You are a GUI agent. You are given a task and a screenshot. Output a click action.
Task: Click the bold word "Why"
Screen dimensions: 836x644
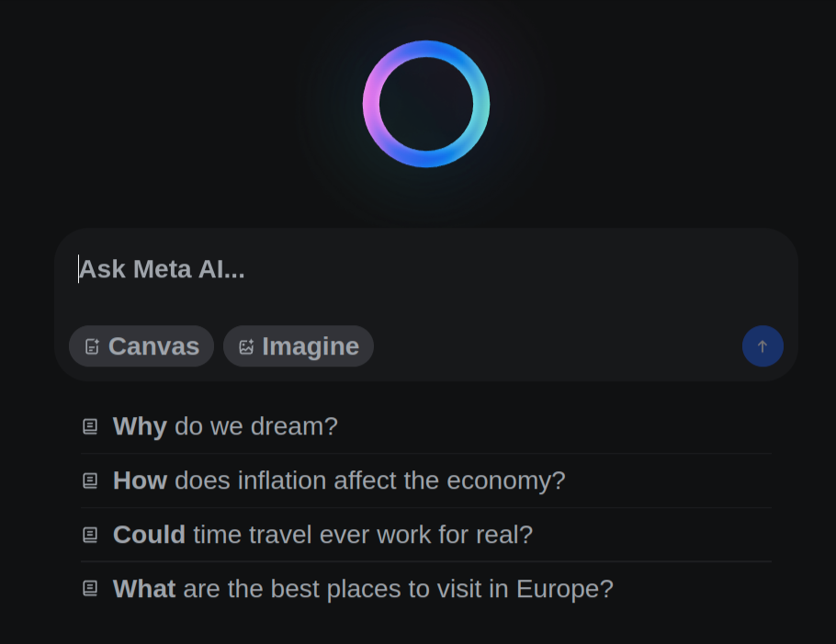[140, 426]
